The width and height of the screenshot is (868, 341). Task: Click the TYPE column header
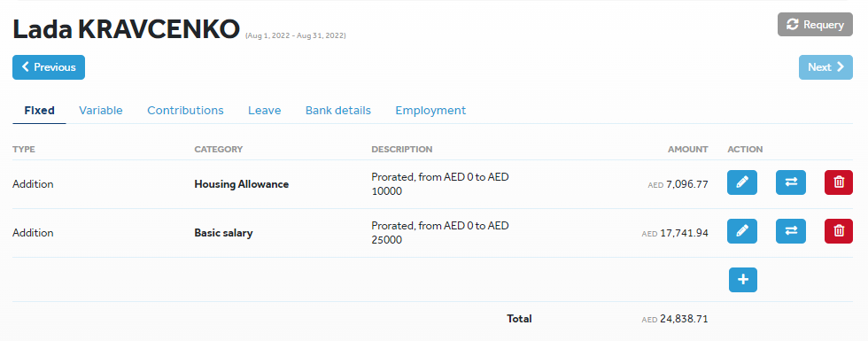click(24, 150)
